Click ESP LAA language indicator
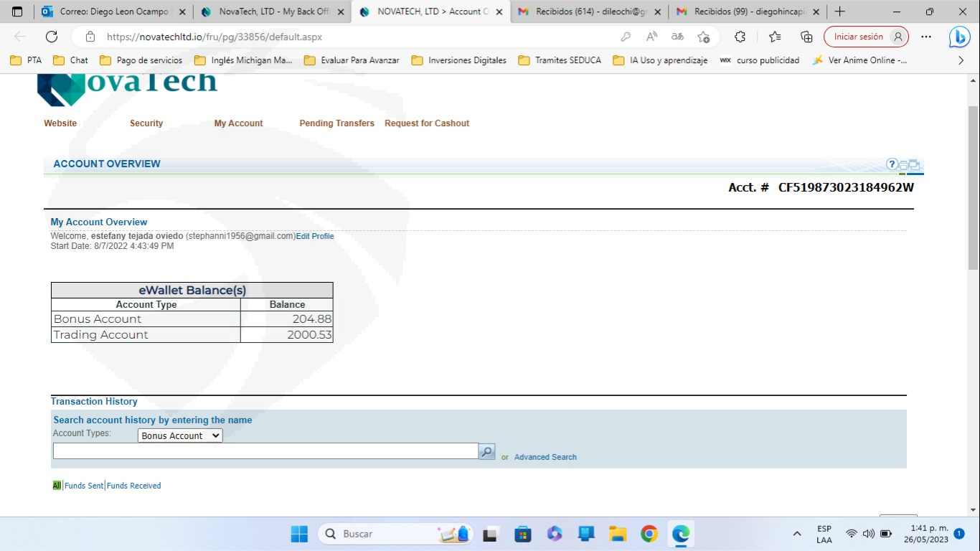This screenshot has height=551, width=980. pos(824,534)
